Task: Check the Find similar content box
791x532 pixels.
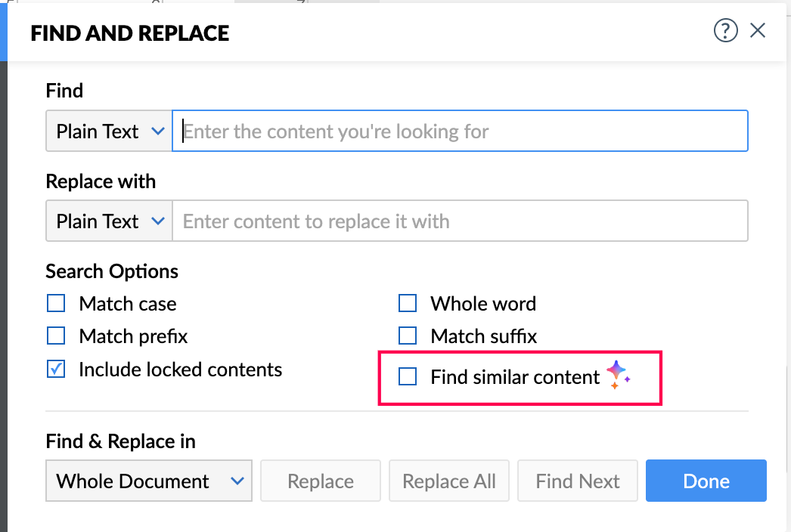Action: pyautogui.click(x=408, y=376)
